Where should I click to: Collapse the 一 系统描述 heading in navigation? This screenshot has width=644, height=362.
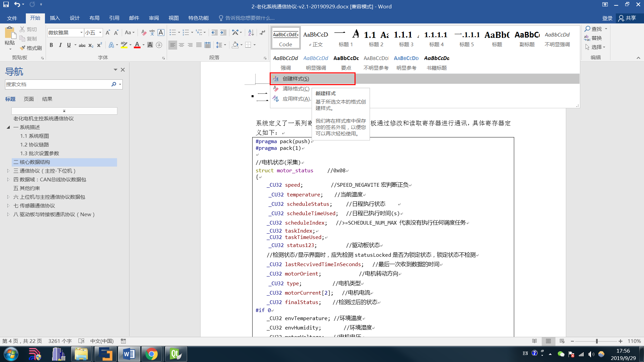[8, 127]
